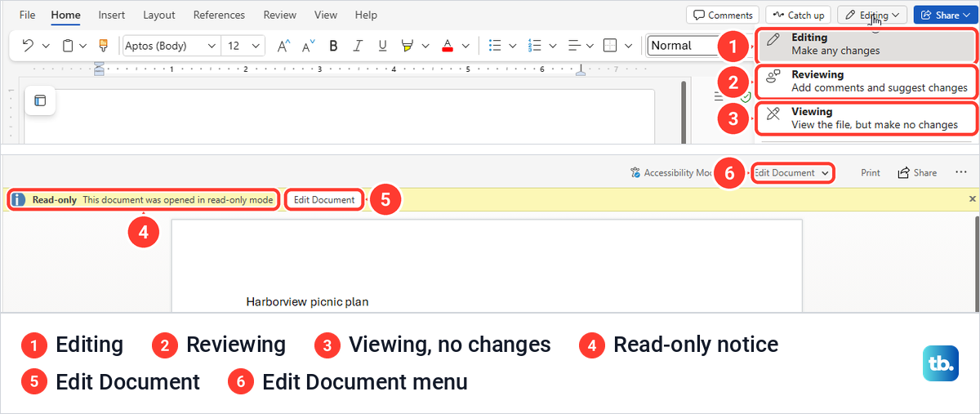Click the Read-only info icon
Screen dimensions: 980x414
(x=18, y=199)
